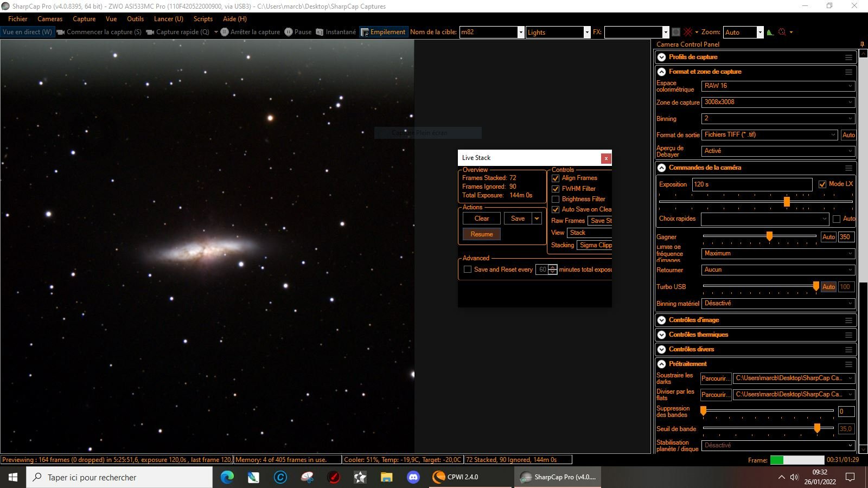Pin the Camera Control Panel
The image size is (868, 488).
pyautogui.click(x=862, y=44)
